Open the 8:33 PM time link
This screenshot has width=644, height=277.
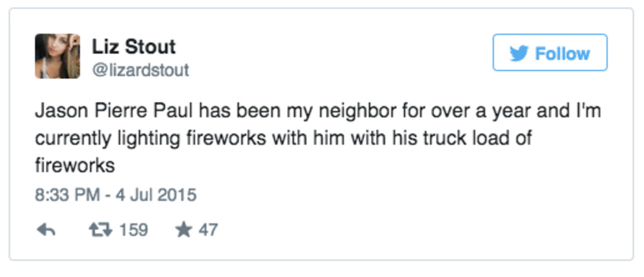click(67, 194)
